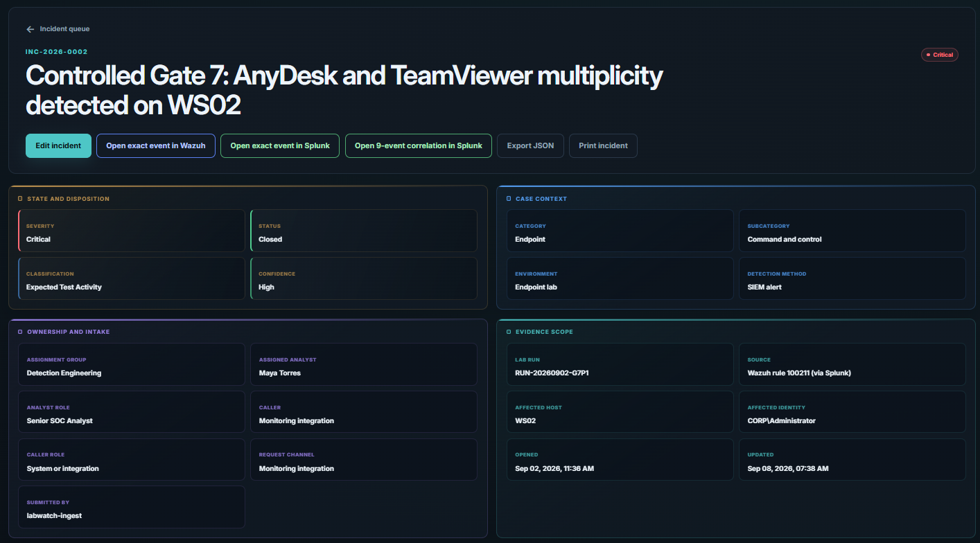
Task: Click the Environment value Endpoint lab
Action: click(536, 287)
